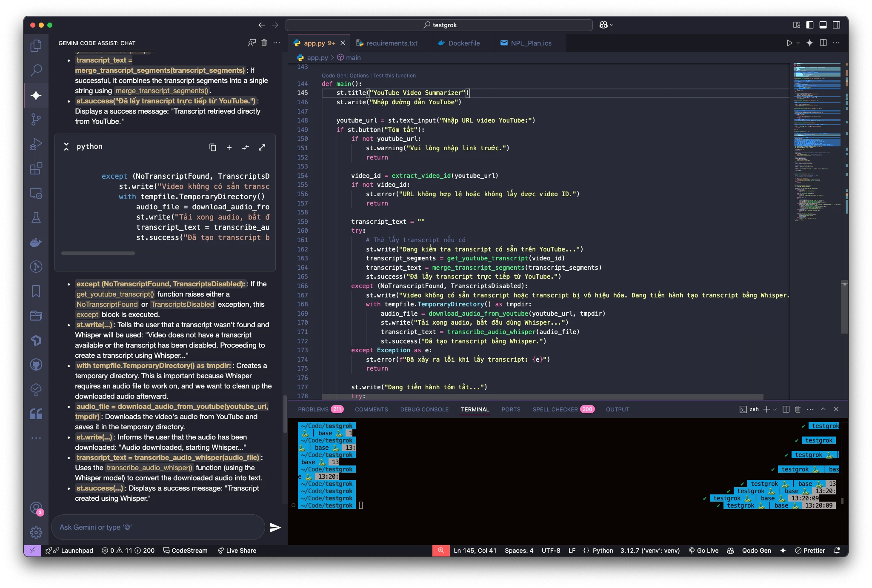872x588 pixels.
Task: Open Copilot icon in title bar
Action: click(x=603, y=25)
